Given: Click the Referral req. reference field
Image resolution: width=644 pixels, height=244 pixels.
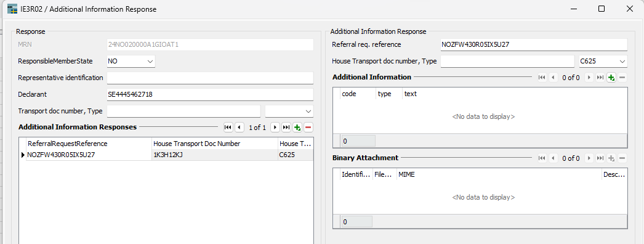Looking at the screenshot, I should [534, 44].
